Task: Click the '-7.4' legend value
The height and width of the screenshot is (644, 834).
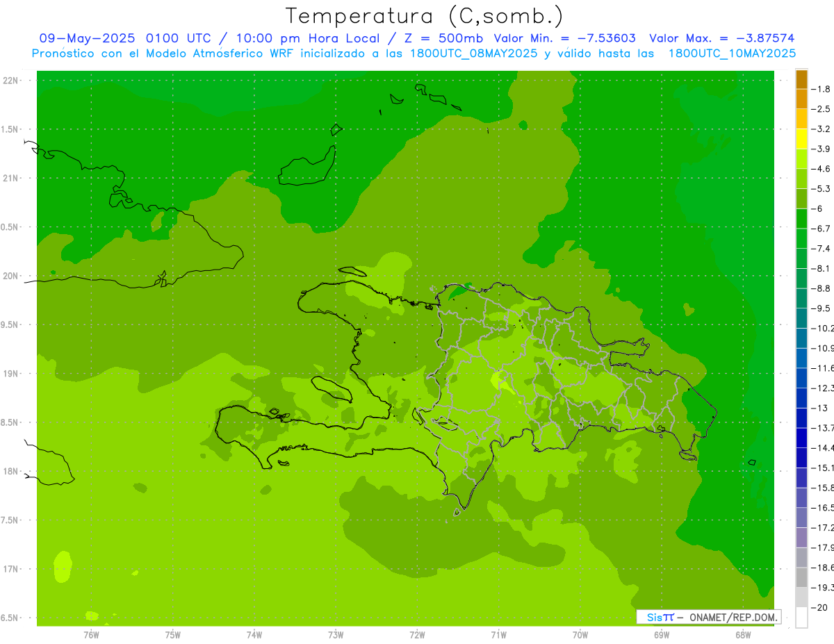Action: (822, 249)
